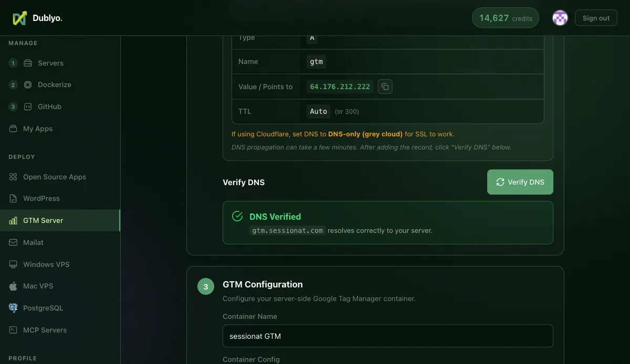
Task: Click gtm.sessionat.com domain text
Action: [287, 230]
